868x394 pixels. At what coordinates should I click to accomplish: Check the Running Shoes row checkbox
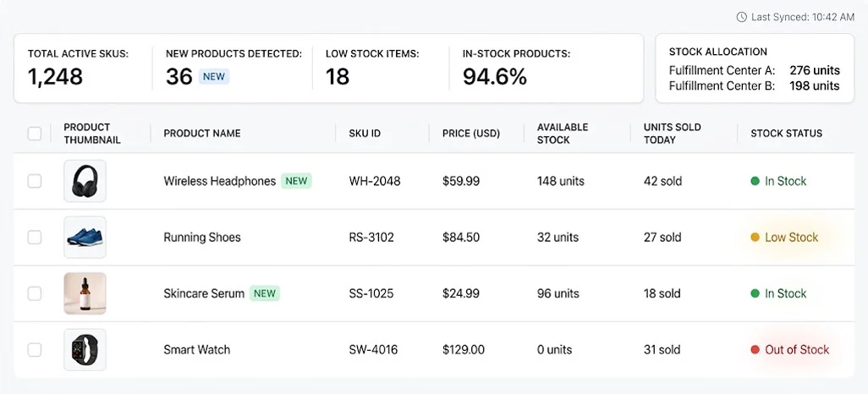pyautogui.click(x=35, y=238)
